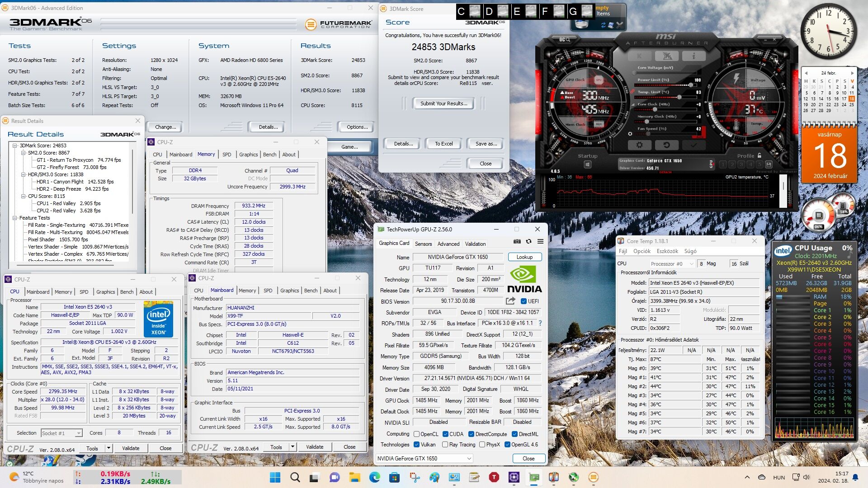
Task: Toggle the UEFI checkbox in GPU-Z
Action: click(524, 301)
